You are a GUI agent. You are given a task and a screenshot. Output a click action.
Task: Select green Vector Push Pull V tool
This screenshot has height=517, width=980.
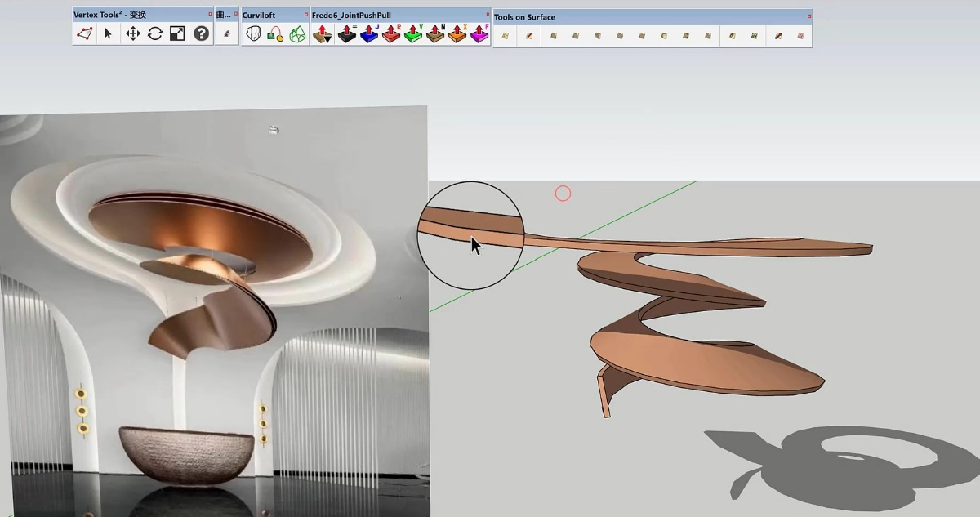click(x=413, y=33)
